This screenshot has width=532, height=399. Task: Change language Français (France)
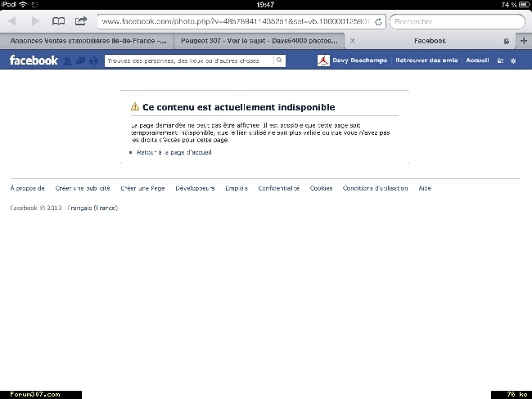(92, 208)
